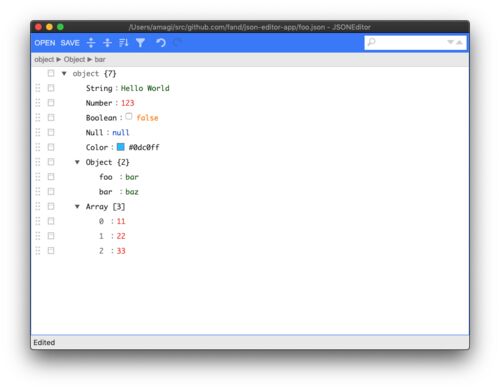Click the '#0dc0ff' color value text
The height and width of the screenshot is (390, 500).
(x=144, y=147)
